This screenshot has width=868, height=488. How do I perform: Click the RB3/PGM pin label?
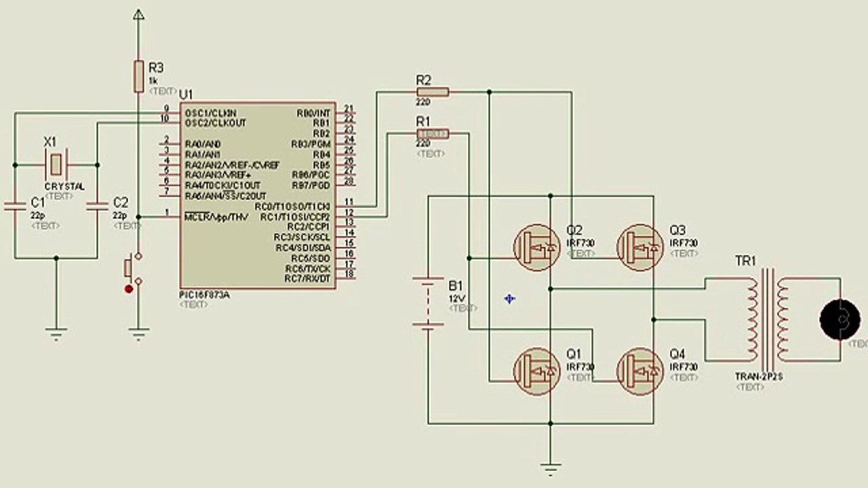(x=311, y=144)
